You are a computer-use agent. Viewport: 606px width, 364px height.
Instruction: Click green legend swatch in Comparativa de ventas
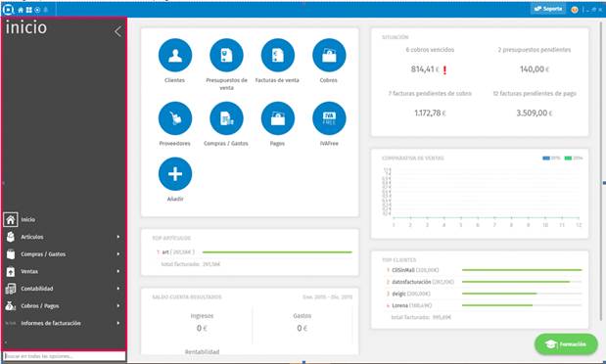click(568, 159)
